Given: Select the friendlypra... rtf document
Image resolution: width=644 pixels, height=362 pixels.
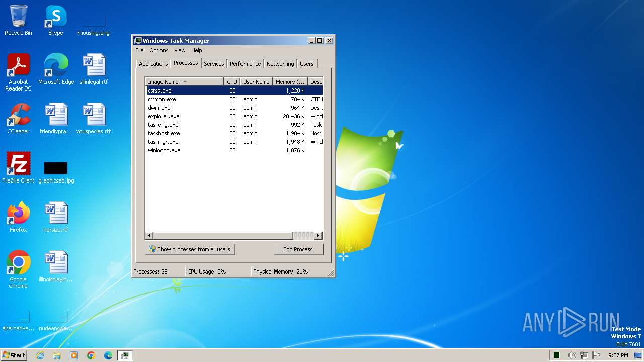Looking at the screenshot, I should 56,119.
